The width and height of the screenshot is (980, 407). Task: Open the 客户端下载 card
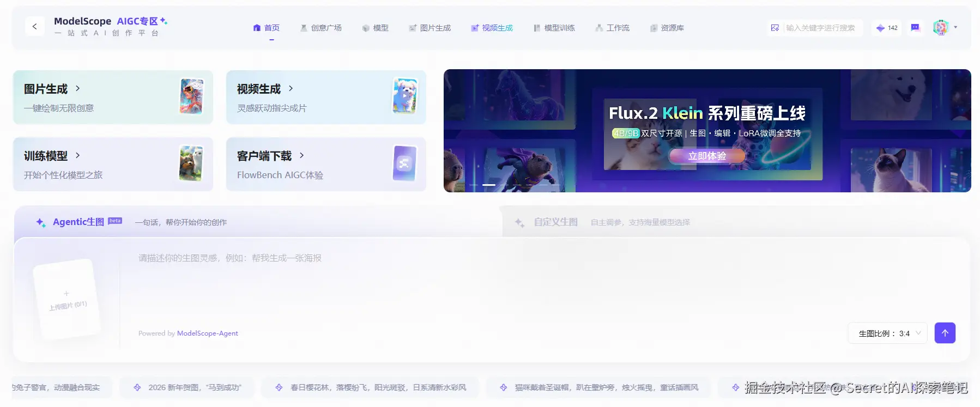[x=326, y=164]
